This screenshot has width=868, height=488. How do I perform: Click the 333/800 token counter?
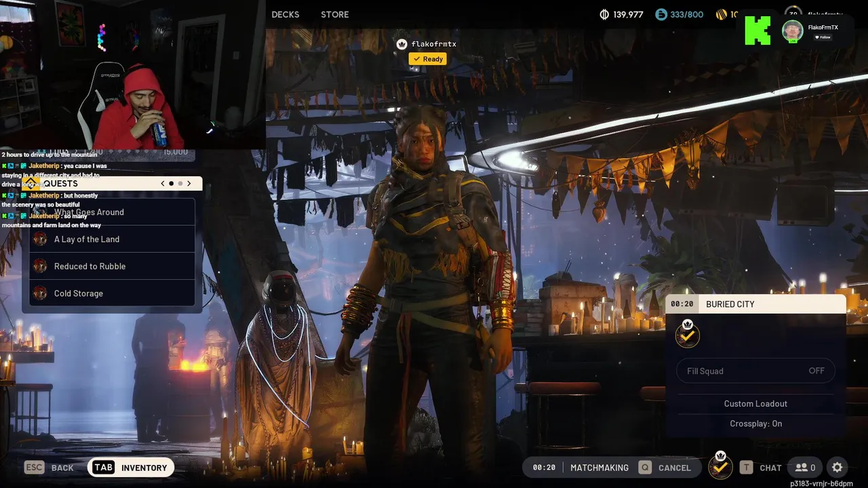[686, 14]
